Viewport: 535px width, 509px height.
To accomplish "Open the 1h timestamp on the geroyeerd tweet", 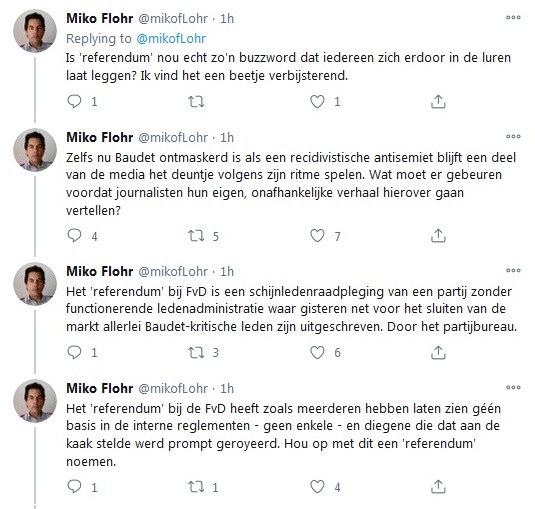I will pyautogui.click(x=227, y=389).
